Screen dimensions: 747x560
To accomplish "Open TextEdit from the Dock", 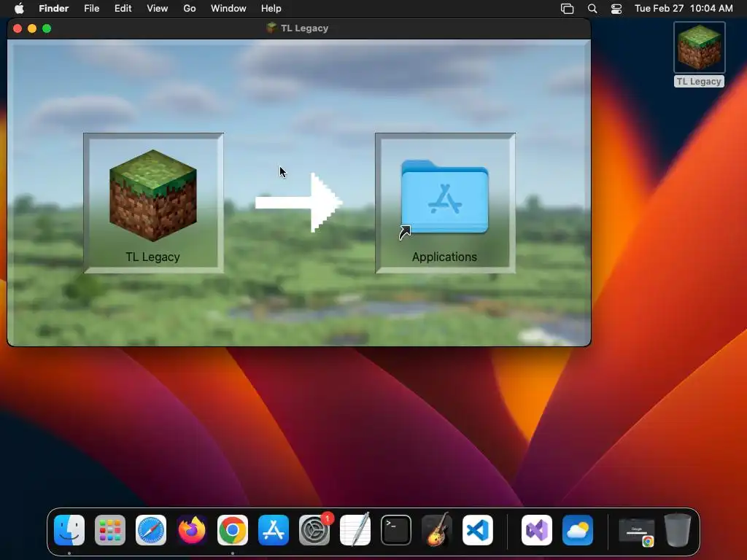I will click(355, 530).
